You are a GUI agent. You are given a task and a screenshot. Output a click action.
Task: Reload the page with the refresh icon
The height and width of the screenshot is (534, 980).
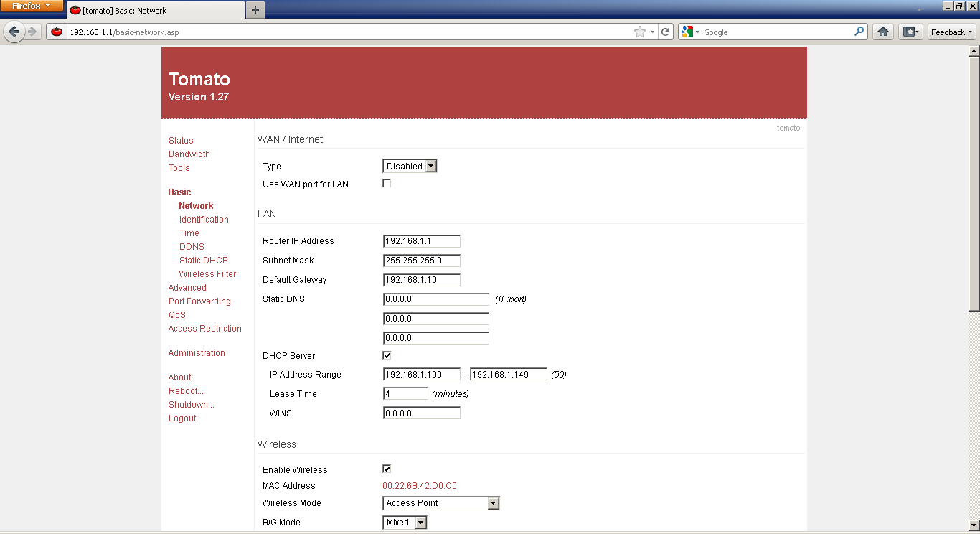coord(666,32)
